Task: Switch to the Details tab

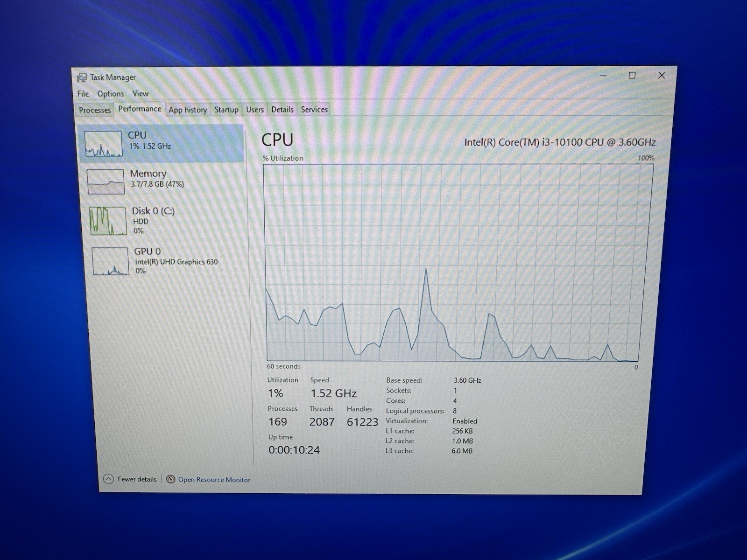Action: (282, 110)
